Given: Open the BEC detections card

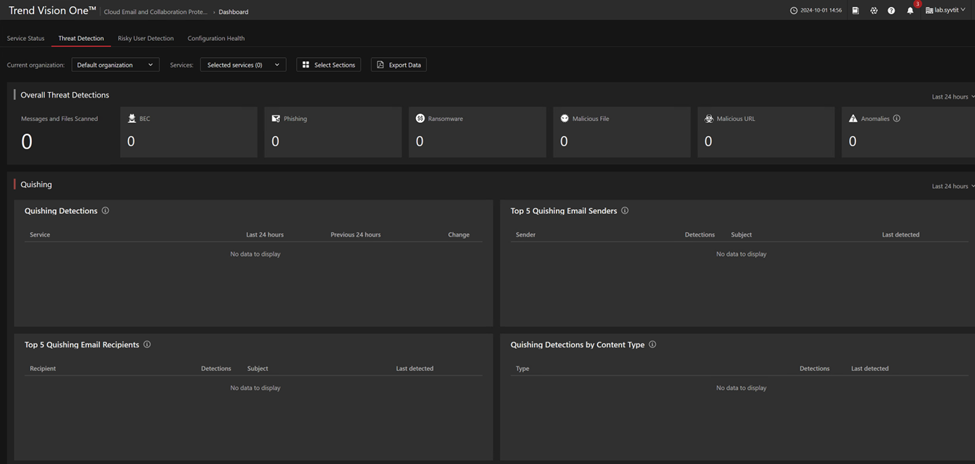Looking at the screenshot, I should click(x=188, y=132).
